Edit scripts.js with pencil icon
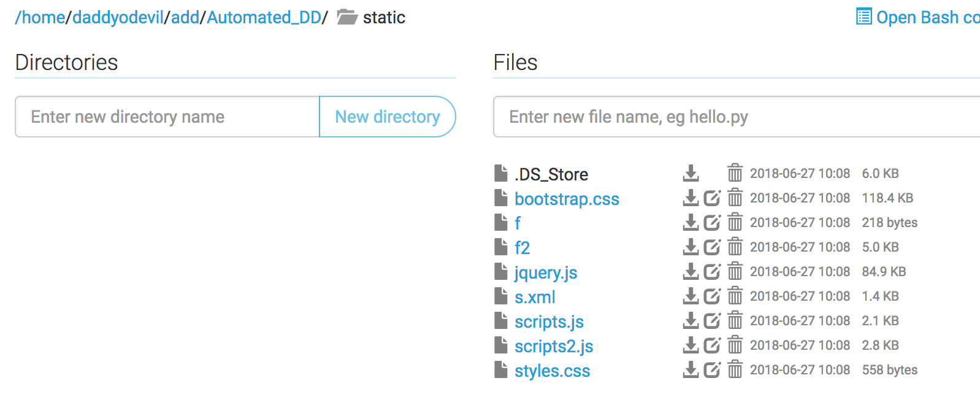The image size is (980, 394). [x=712, y=321]
